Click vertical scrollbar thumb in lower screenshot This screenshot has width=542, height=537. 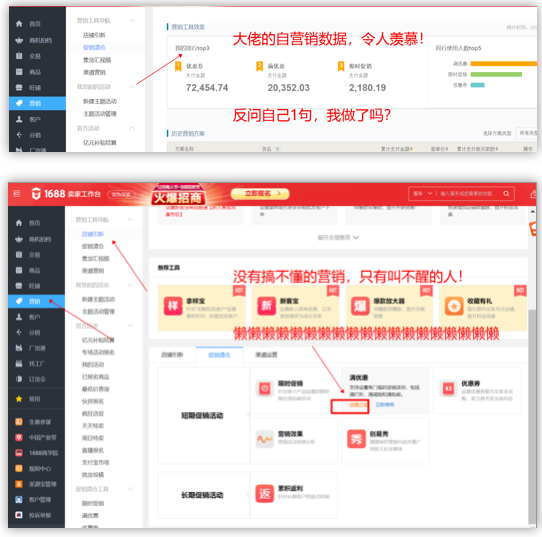pyautogui.click(x=532, y=416)
